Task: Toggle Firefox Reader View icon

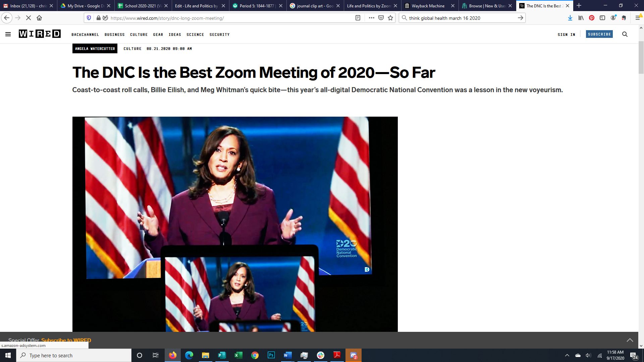Action: click(x=358, y=18)
